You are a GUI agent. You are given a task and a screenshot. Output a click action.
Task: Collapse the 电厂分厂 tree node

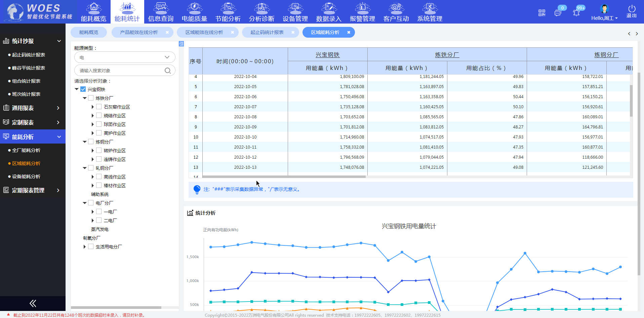(85, 203)
